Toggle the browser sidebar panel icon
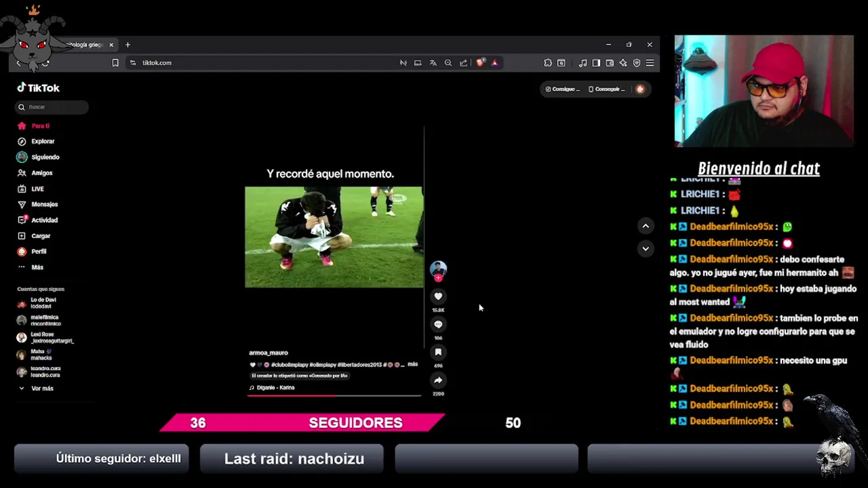 coord(596,63)
